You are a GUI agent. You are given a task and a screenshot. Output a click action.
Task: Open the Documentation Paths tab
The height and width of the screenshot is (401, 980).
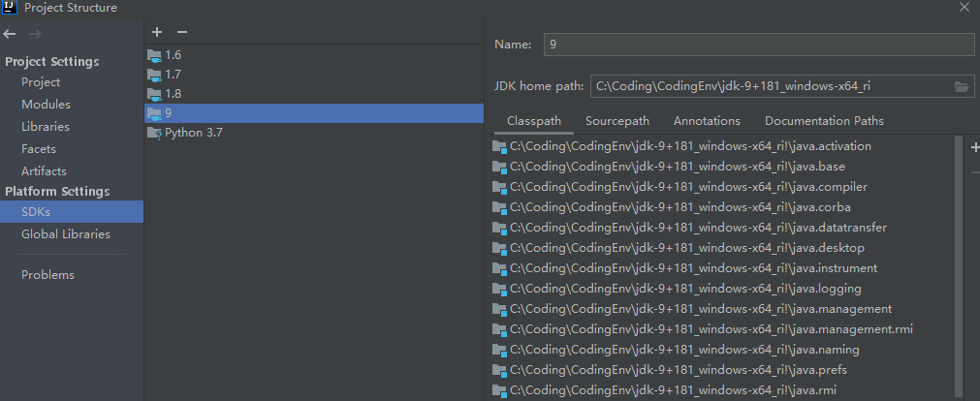coord(824,121)
